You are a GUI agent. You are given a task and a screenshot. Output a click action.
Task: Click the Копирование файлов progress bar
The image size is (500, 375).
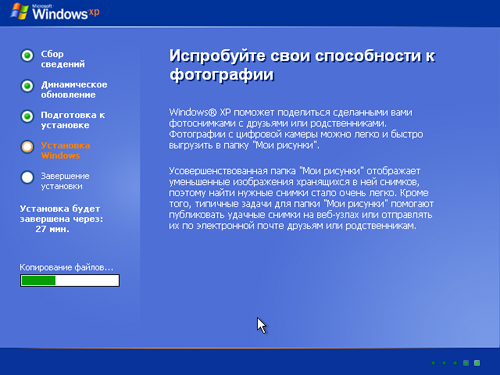pos(70,280)
